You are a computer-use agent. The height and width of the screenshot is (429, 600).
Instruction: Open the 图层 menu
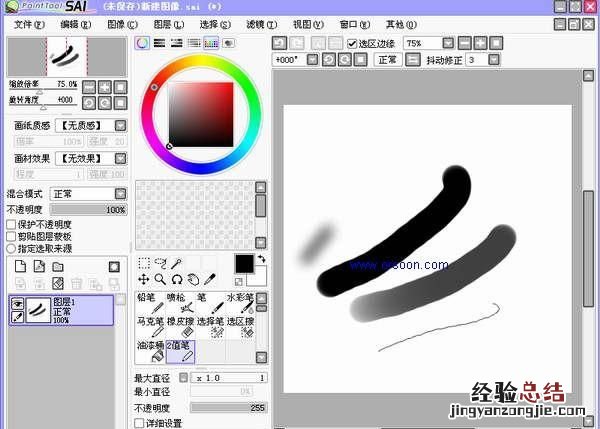click(169, 24)
